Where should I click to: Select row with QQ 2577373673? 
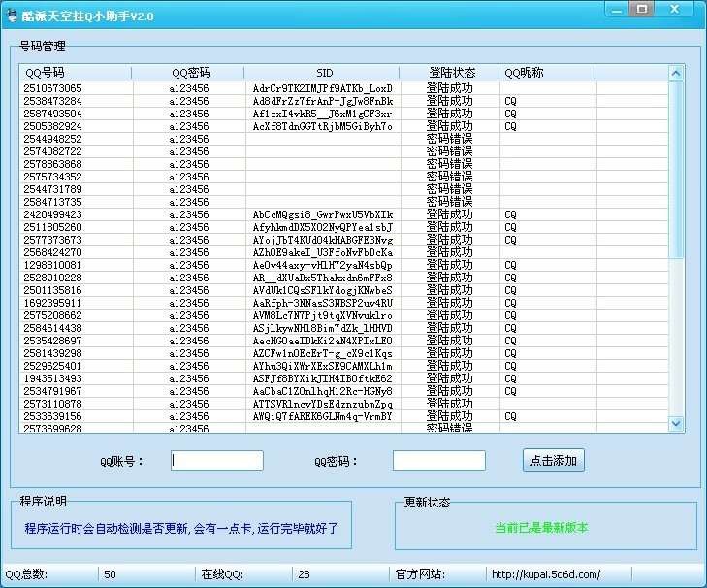(x=344, y=240)
